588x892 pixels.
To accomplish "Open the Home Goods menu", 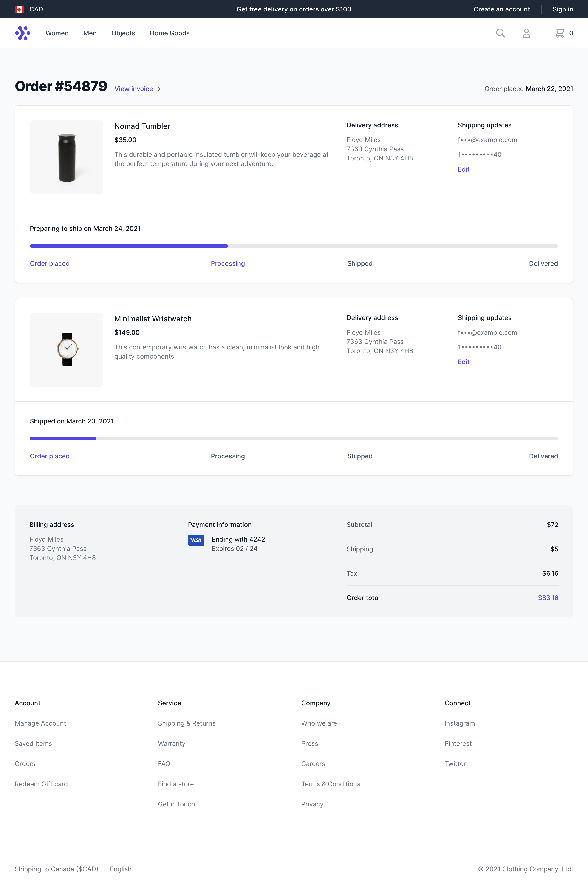I will [170, 33].
